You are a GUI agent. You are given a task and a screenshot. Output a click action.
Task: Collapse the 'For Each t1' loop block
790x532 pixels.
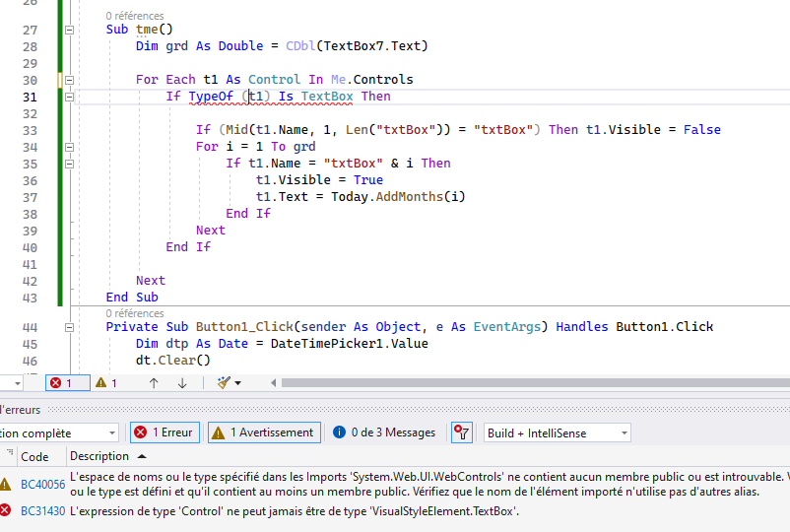pyautogui.click(x=69, y=80)
